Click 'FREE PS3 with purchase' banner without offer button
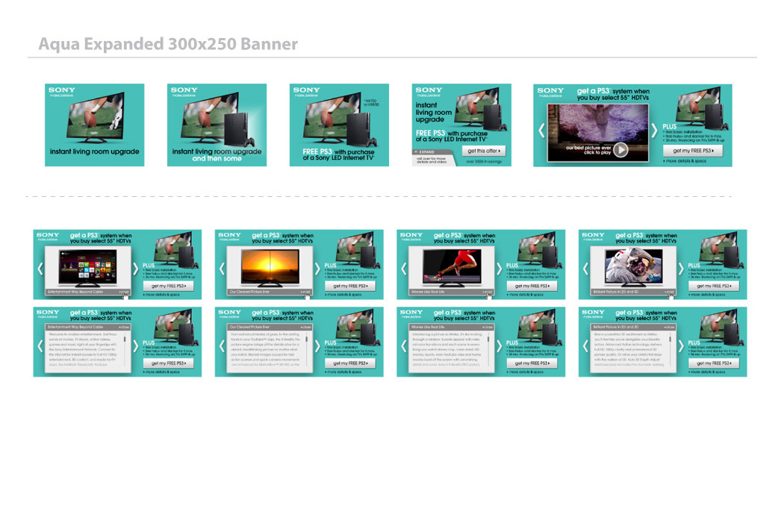 339,125
